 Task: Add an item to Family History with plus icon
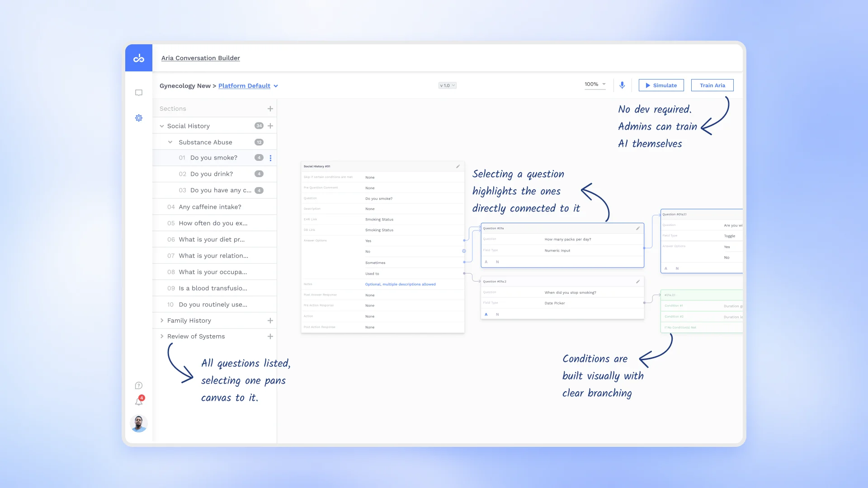click(270, 320)
